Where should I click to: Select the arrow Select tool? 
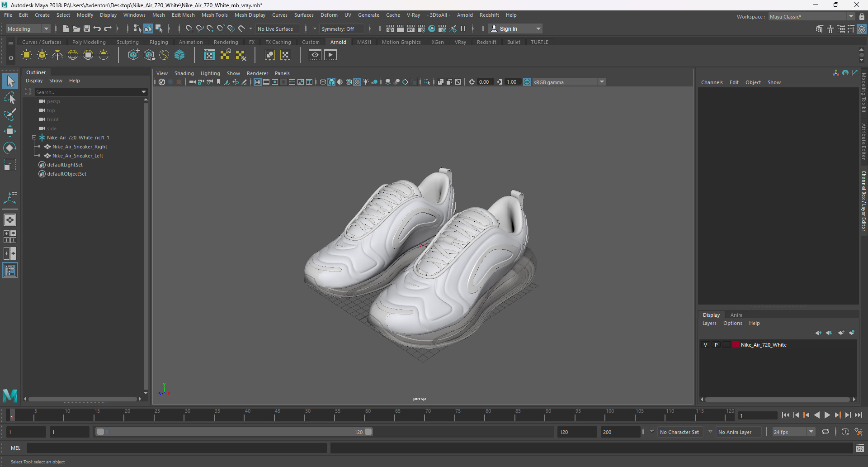tap(10, 81)
